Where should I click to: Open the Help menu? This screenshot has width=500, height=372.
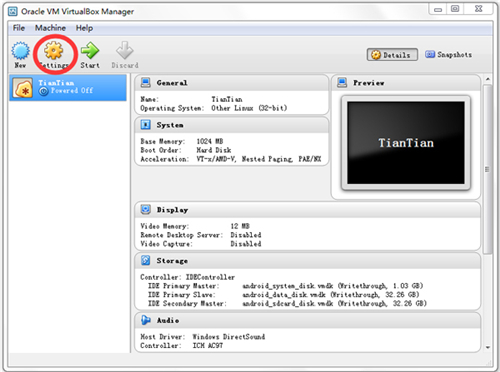coord(84,28)
